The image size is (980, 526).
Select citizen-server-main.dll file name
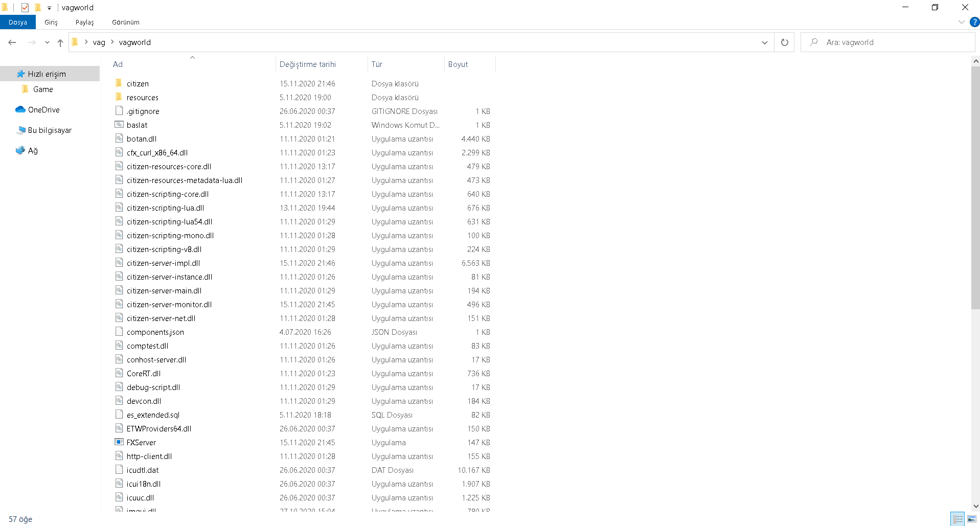(164, 291)
